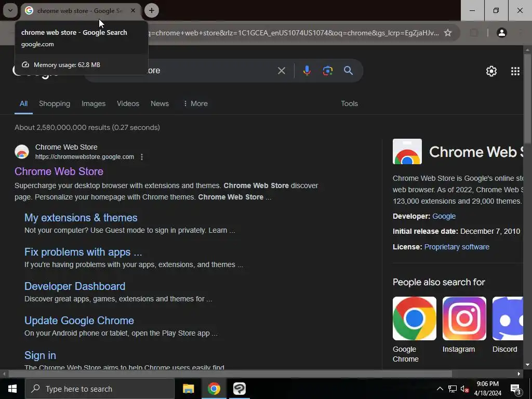The image size is (532, 399).
Task: Open the Google apps grid icon
Action: click(515, 71)
